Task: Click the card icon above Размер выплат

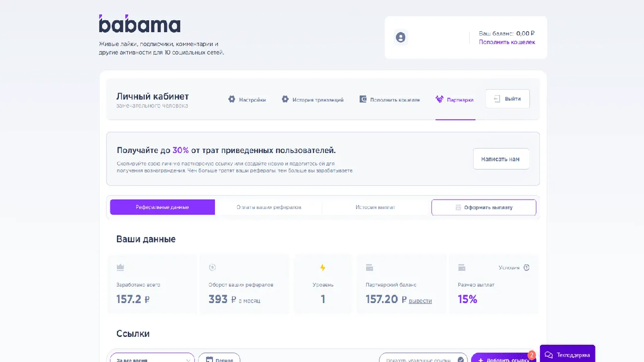Action: [462, 268]
